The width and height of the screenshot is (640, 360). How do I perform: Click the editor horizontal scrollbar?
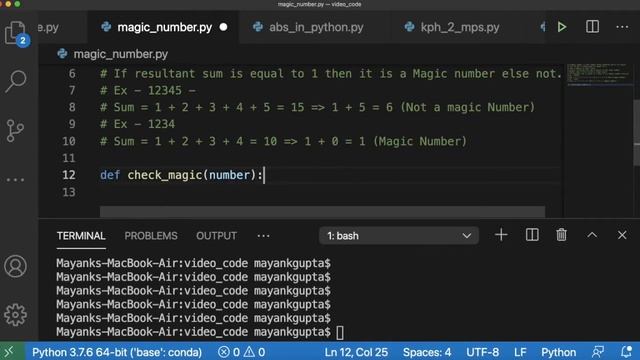click(x=322, y=211)
